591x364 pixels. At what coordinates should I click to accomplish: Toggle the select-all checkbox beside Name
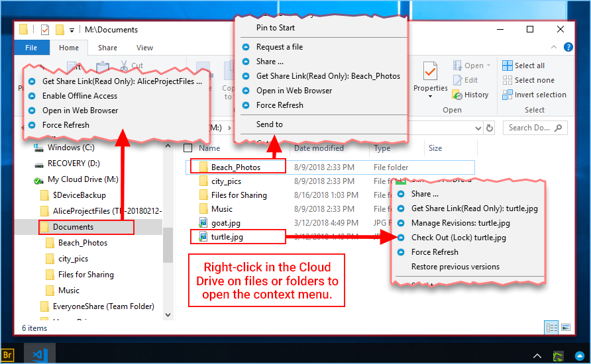(x=188, y=148)
